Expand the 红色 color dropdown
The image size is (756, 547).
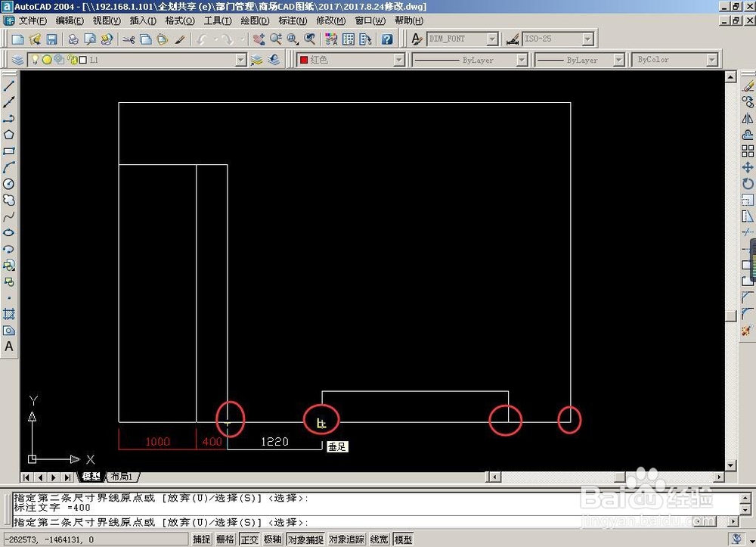tap(398, 60)
